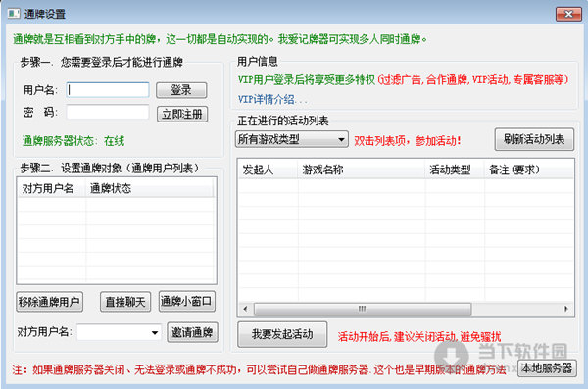Click the 对方用户名 column header
The width and height of the screenshot is (588, 389).
(x=51, y=188)
